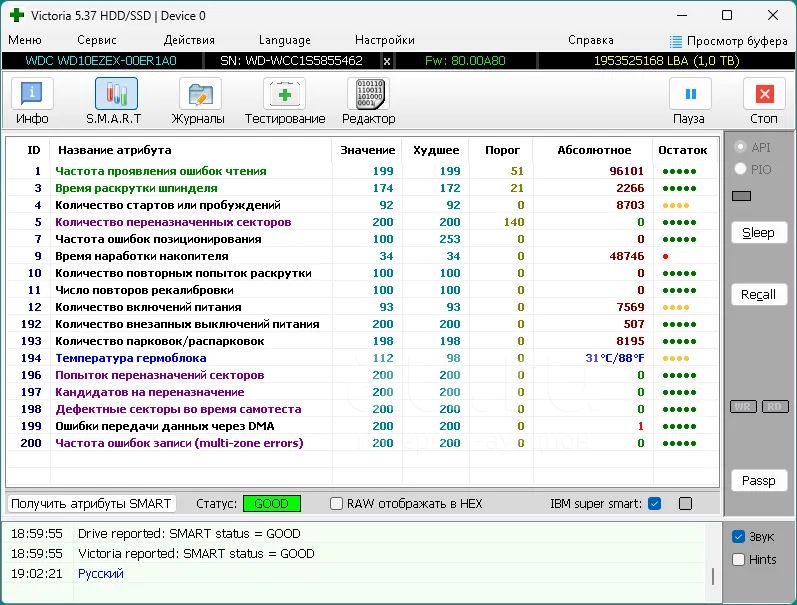The image size is (797, 605).
Task: Select row Кандидатов на переназначение
Action: tap(363, 392)
